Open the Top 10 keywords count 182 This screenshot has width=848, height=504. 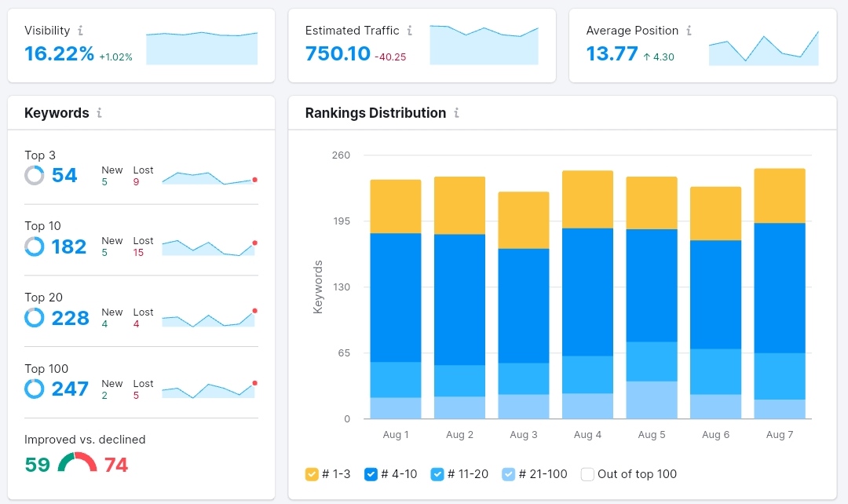click(x=68, y=247)
